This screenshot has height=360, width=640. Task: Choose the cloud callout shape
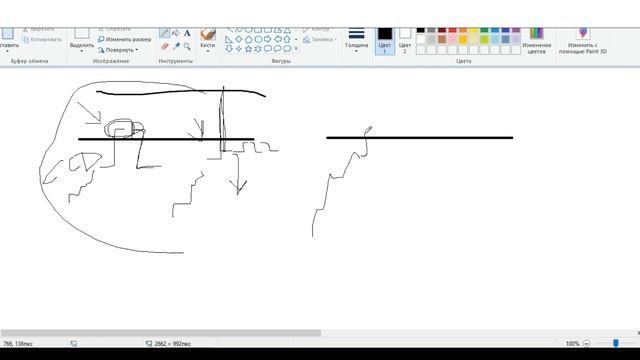click(287, 49)
